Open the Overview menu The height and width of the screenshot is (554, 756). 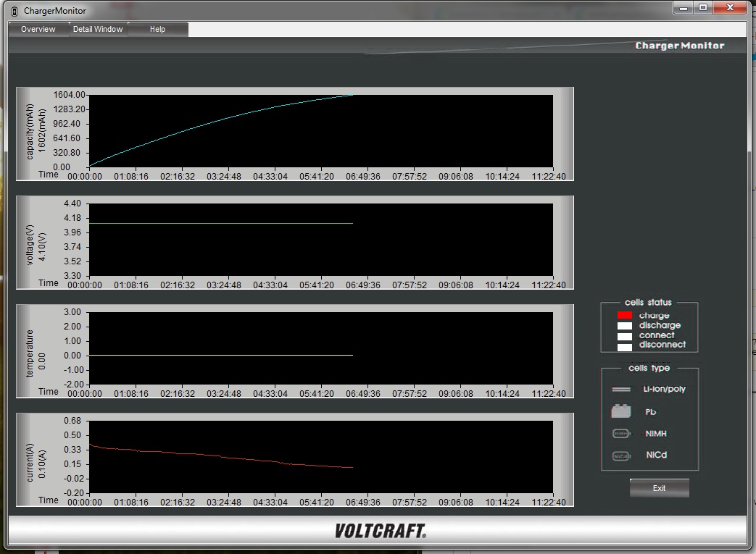38,29
